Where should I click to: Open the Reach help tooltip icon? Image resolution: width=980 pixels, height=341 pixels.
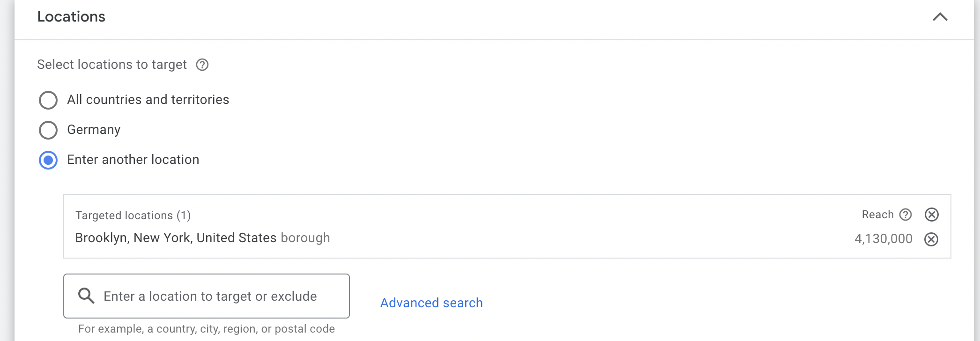click(906, 215)
